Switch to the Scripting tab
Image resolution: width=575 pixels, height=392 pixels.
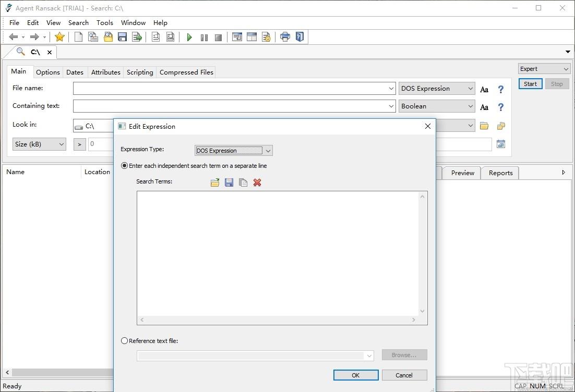tap(140, 72)
